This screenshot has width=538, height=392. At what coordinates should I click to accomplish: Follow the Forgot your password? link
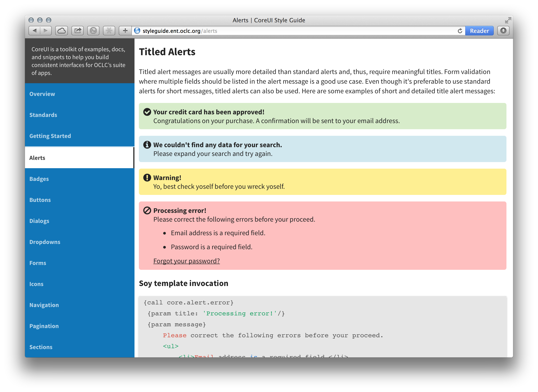tap(187, 261)
